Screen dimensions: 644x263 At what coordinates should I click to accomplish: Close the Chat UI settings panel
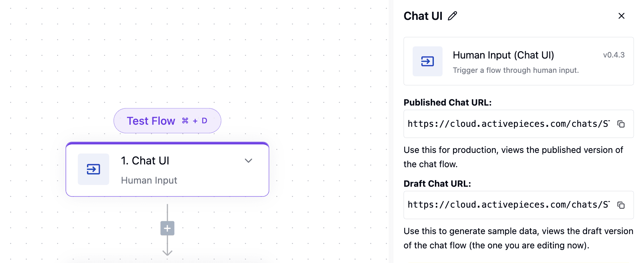621,16
